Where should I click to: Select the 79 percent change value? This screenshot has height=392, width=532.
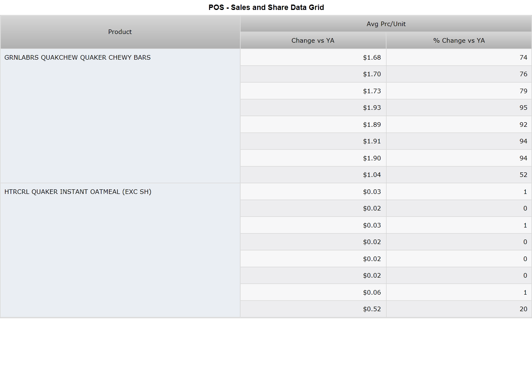pyautogui.click(x=523, y=91)
